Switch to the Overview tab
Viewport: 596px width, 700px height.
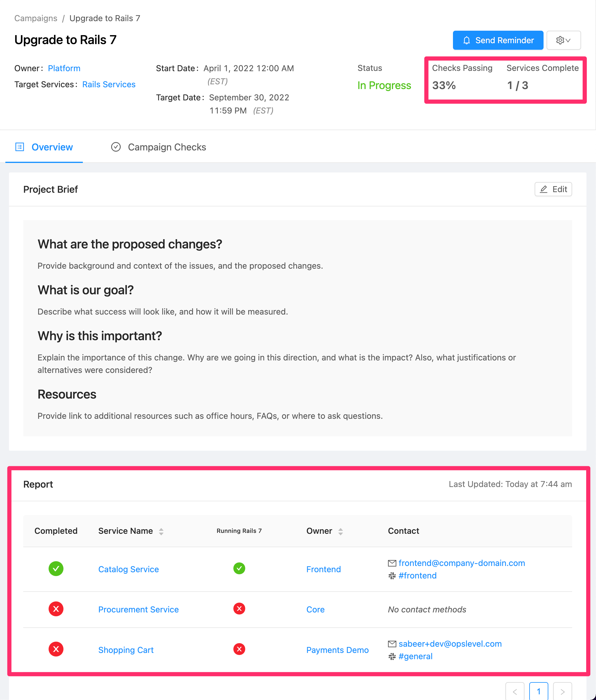(x=44, y=147)
